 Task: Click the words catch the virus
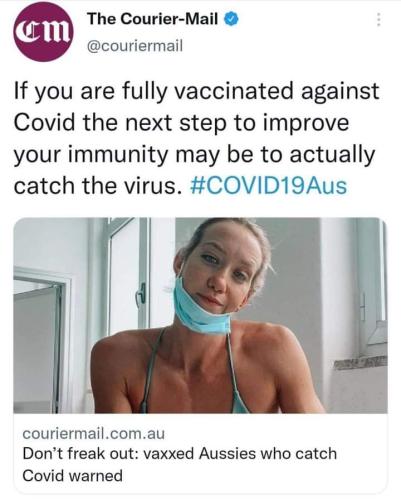[99, 186]
